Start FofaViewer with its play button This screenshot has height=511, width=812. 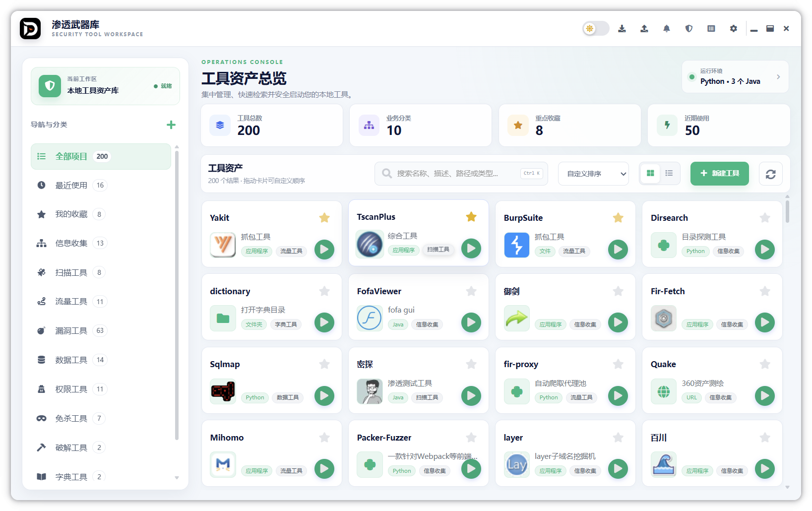tap(471, 322)
